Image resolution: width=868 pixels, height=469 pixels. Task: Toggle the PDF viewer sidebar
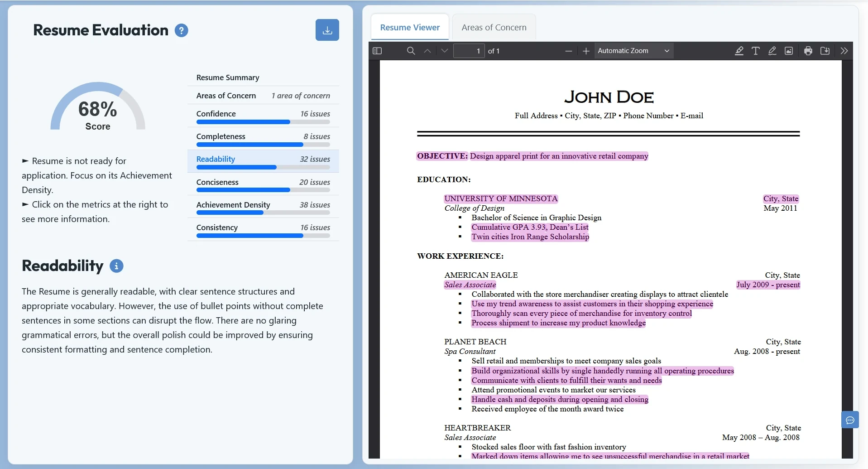[x=377, y=51]
